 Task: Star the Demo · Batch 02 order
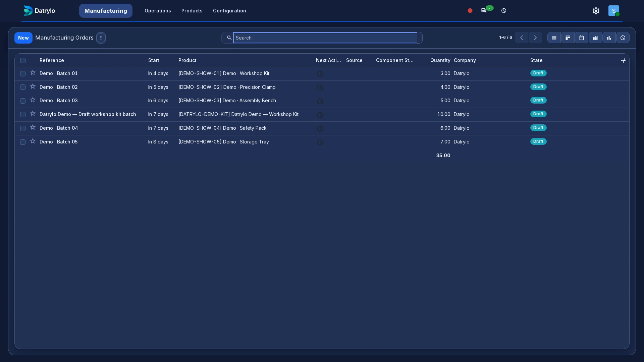click(33, 86)
